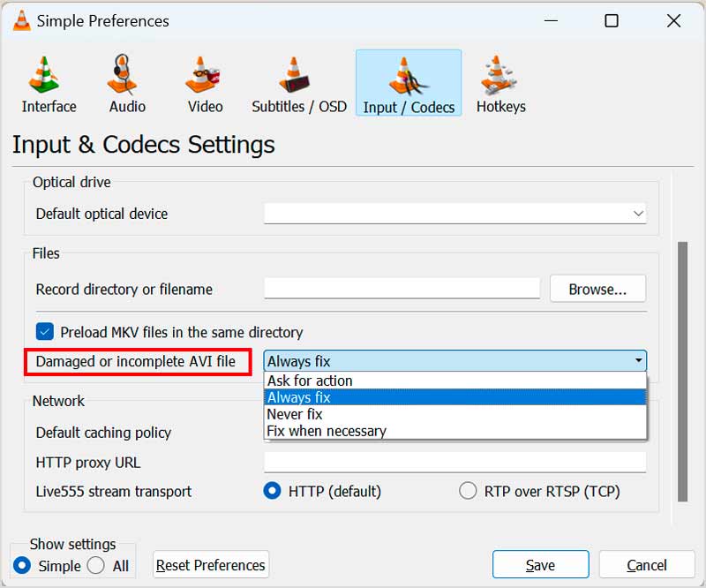
Task: Open the Video preferences cone icon
Action: click(205, 77)
